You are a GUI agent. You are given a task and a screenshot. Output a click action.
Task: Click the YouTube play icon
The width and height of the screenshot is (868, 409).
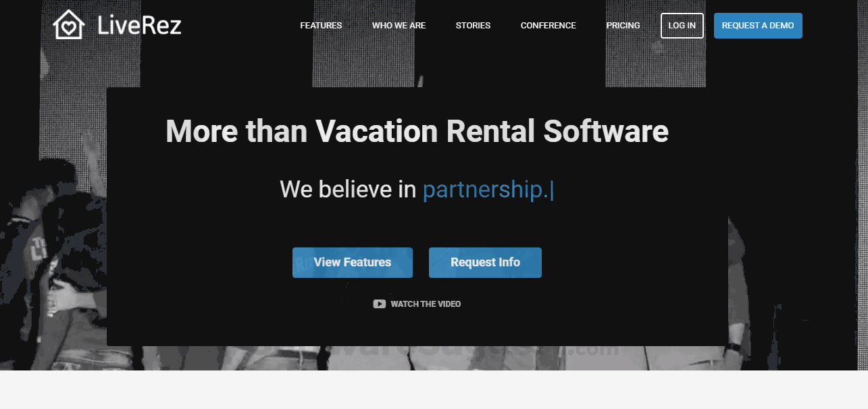pos(379,304)
